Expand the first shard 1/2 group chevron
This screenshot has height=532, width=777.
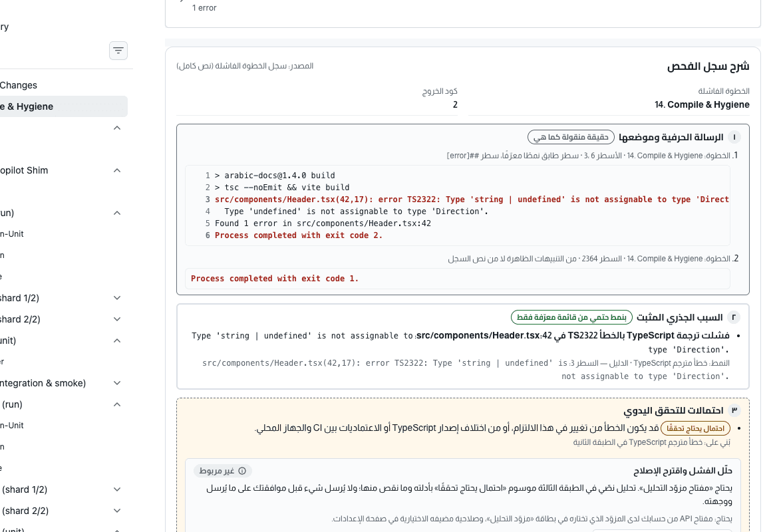pyautogui.click(x=117, y=298)
